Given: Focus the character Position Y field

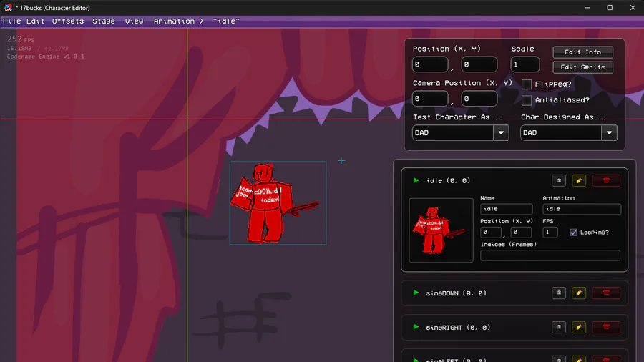Looking at the screenshot, I should tap(479, 64).
